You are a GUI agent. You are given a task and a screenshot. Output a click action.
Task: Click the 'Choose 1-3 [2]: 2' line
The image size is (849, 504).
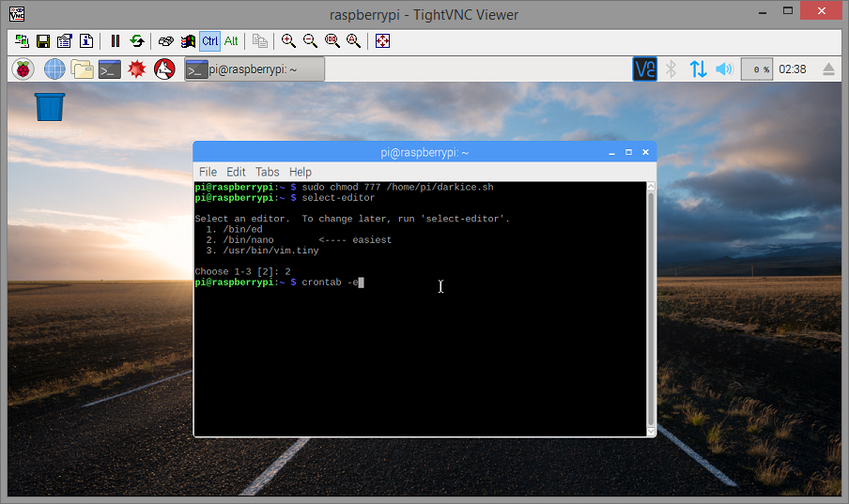242,272
